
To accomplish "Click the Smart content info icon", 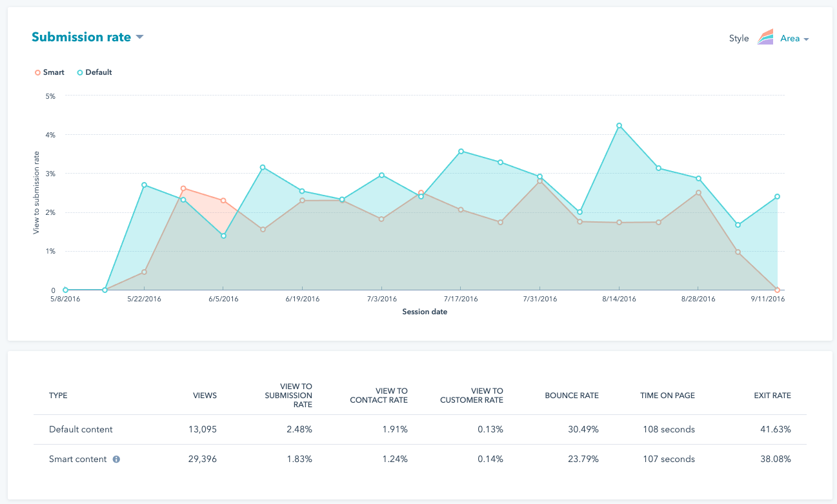I will [116, 459].
